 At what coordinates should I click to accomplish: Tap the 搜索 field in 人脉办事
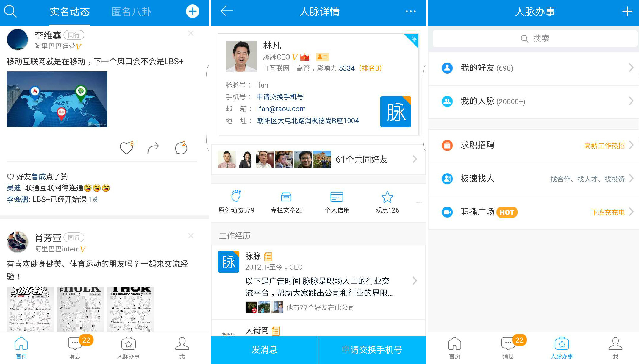point(535,38)
